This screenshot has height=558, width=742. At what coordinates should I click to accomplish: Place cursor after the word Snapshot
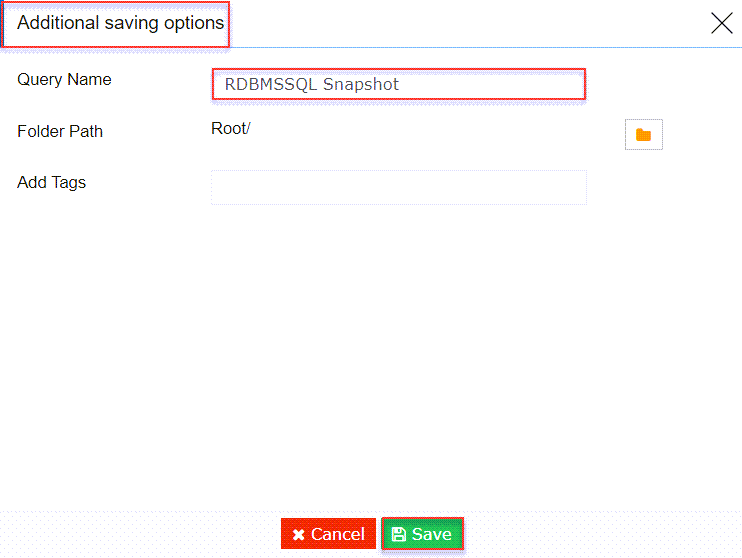[400, 84]
